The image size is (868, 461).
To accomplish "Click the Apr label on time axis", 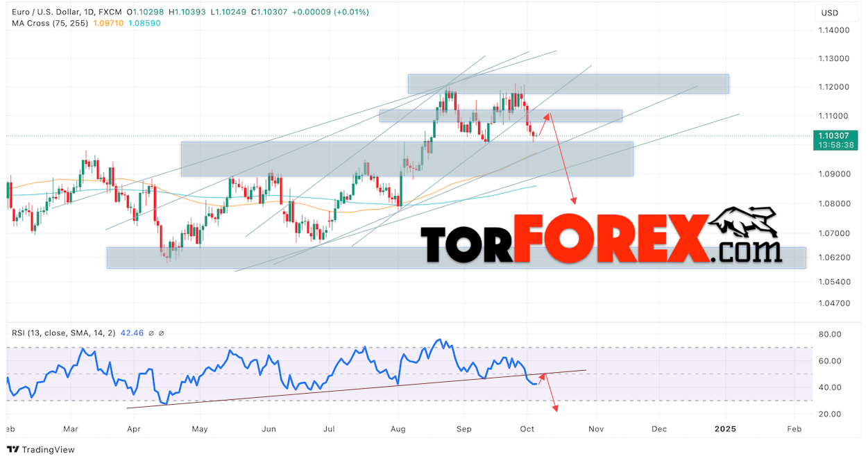I will 135,429.
